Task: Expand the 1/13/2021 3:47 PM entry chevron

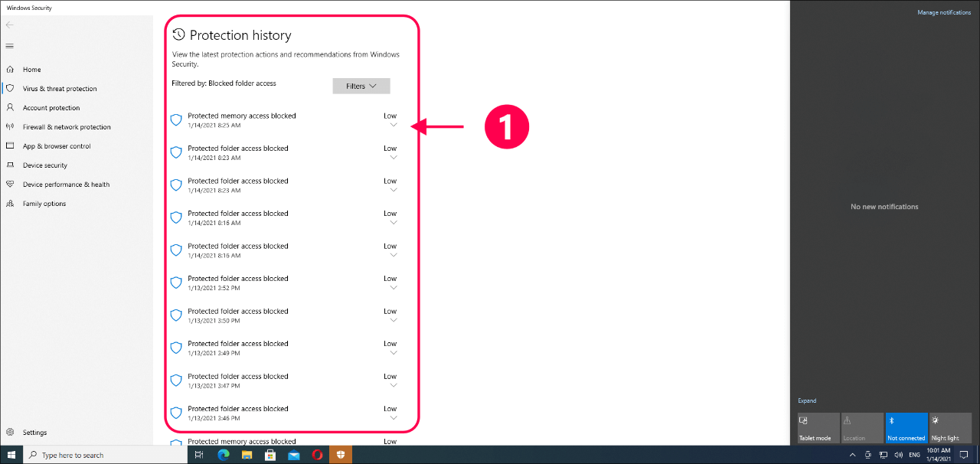Action: tap(394, 385)
